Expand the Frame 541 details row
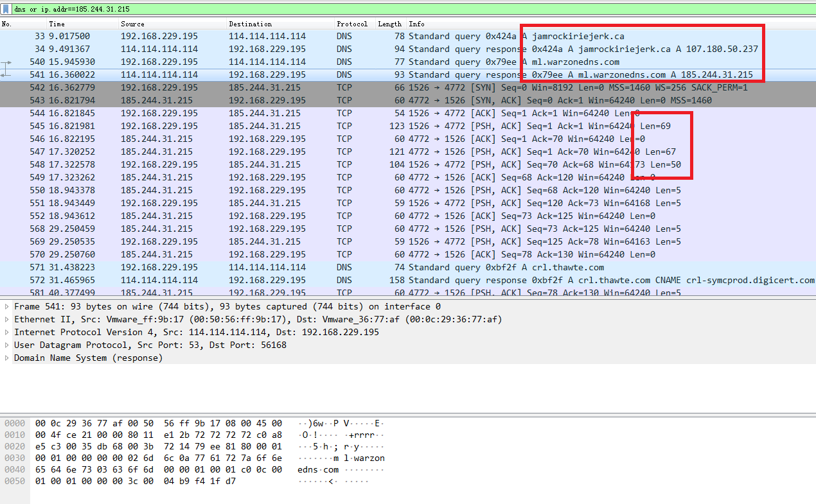 (x=7, y=306)
